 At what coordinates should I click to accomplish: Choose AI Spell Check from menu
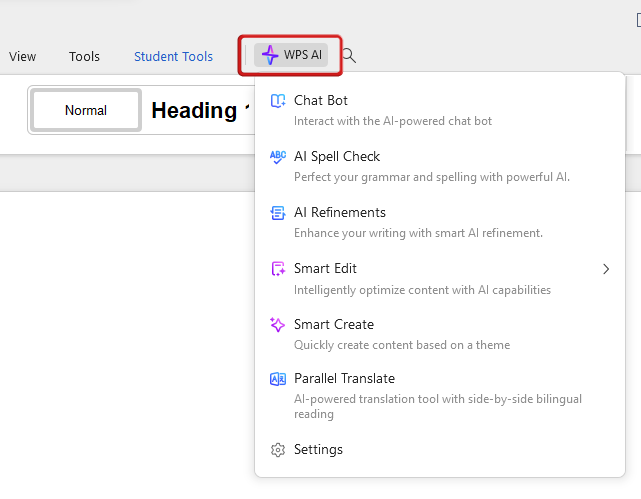coord(439,166)
